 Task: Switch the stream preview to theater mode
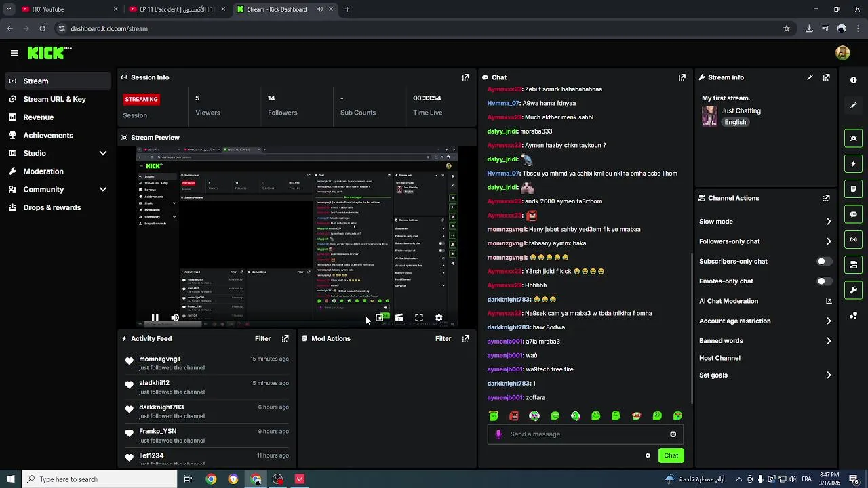tap(399, 317)
